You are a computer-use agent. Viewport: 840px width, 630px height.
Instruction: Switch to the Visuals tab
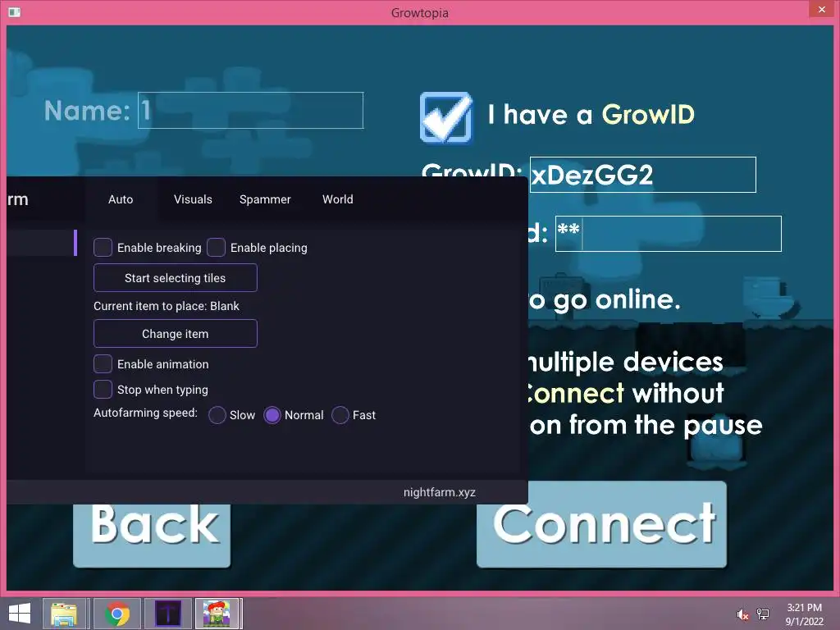point(193,199)
